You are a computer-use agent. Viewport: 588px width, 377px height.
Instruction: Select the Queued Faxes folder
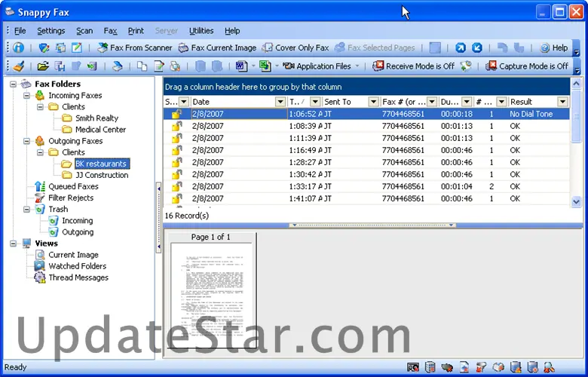click(73, 186)
